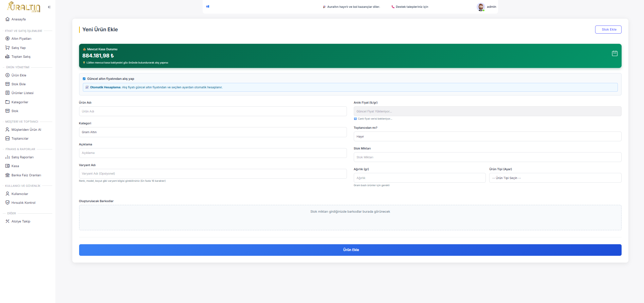Click the Atölye Takip tools icon

(x=7, y=221)
